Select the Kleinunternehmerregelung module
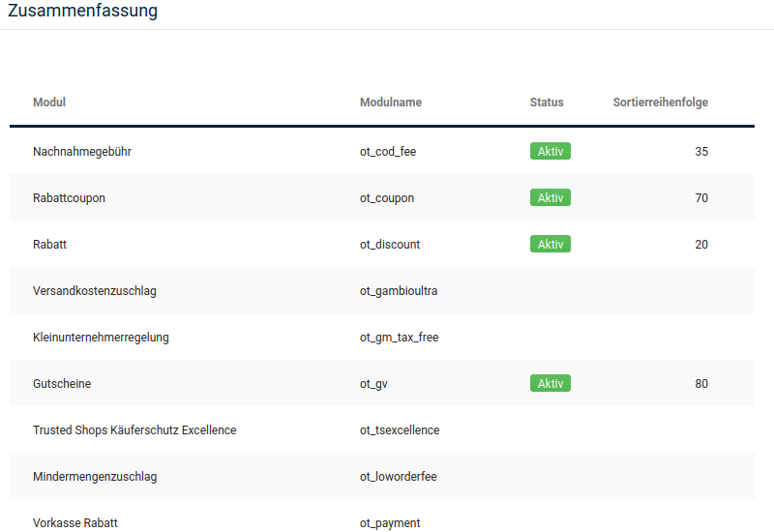 coord(382,337)
